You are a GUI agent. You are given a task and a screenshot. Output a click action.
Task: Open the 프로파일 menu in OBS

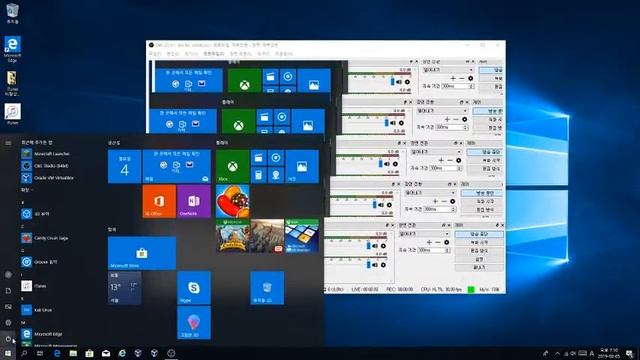[213, 53]
